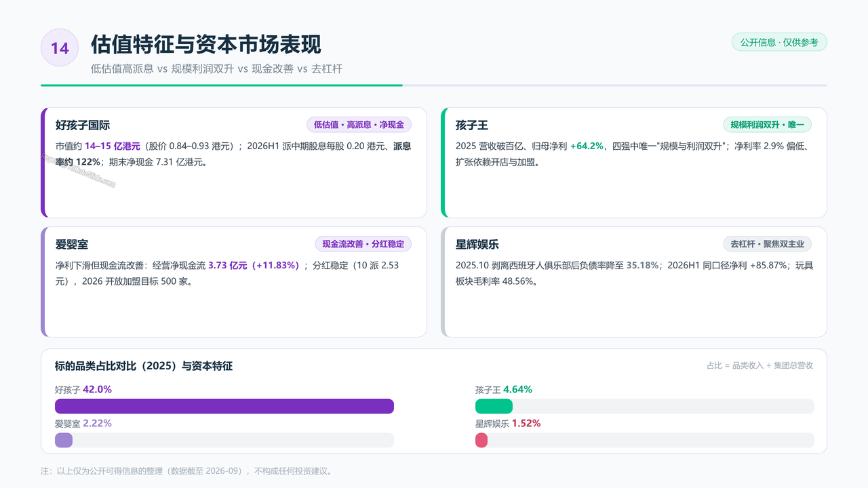This screenshot has width=868, height=488.
Task: Click the pink 星辉娱乐 progress bar
Action: pos(481,440)
